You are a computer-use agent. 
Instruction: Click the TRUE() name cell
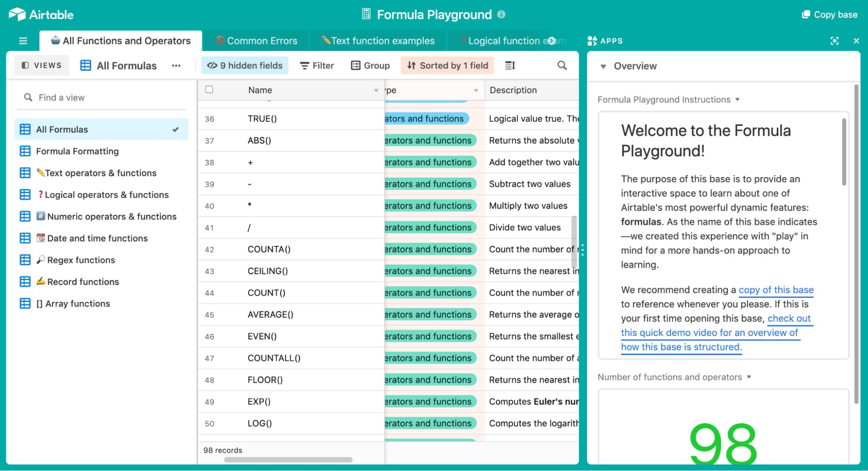291,119
